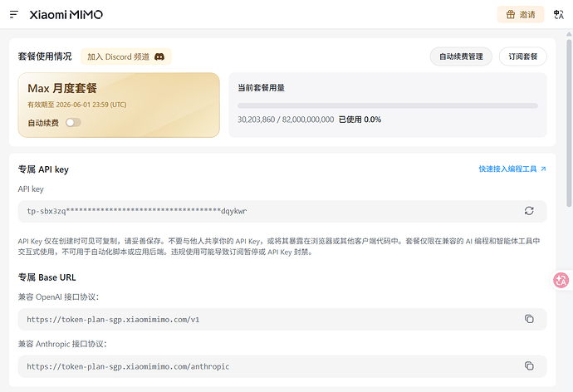
Task: Click the Xiaomi MIMO logo
Action: 66,15
